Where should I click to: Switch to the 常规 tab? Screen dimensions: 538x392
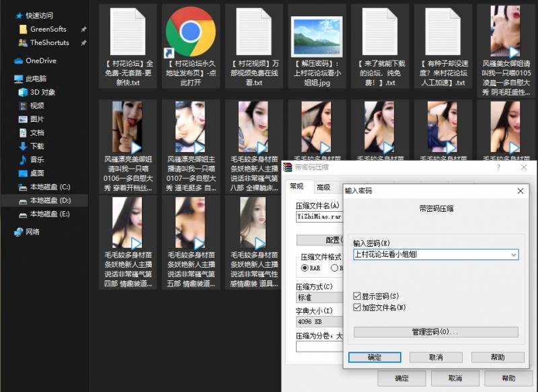coord(297,187)
